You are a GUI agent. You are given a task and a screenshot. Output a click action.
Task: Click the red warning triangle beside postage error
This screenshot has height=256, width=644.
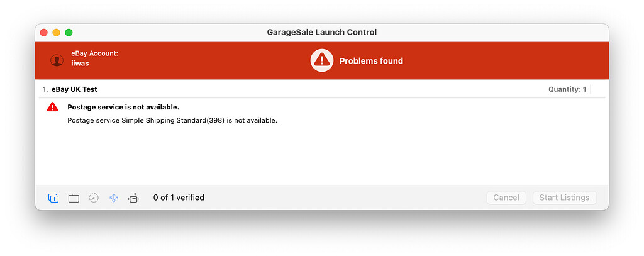53,107
